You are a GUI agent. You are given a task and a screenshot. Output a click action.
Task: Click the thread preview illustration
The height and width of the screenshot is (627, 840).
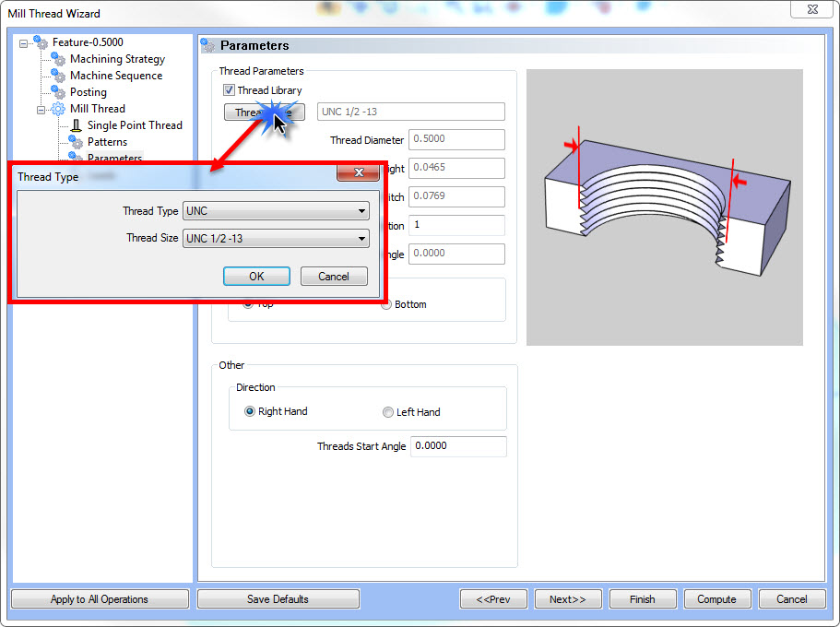[664, 207]
